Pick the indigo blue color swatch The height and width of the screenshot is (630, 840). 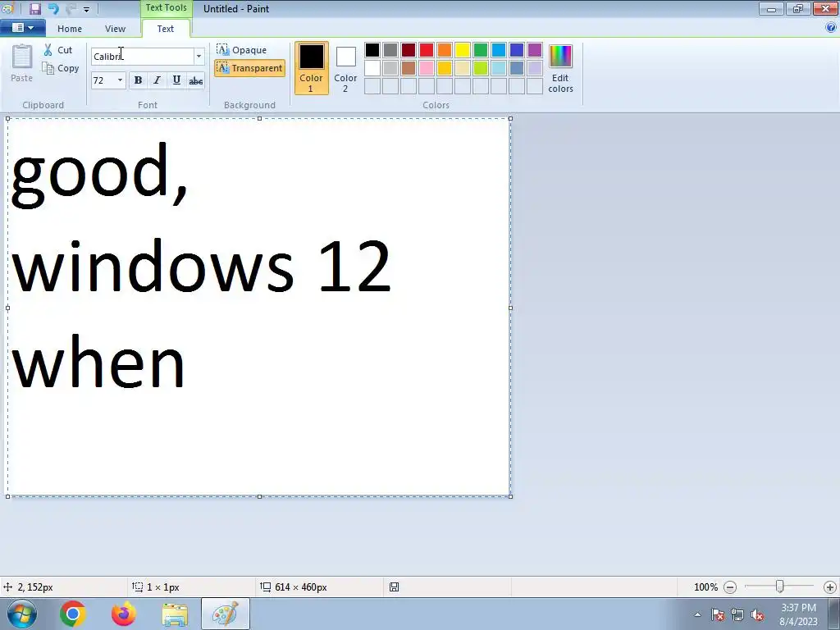(x=517, y=50)
